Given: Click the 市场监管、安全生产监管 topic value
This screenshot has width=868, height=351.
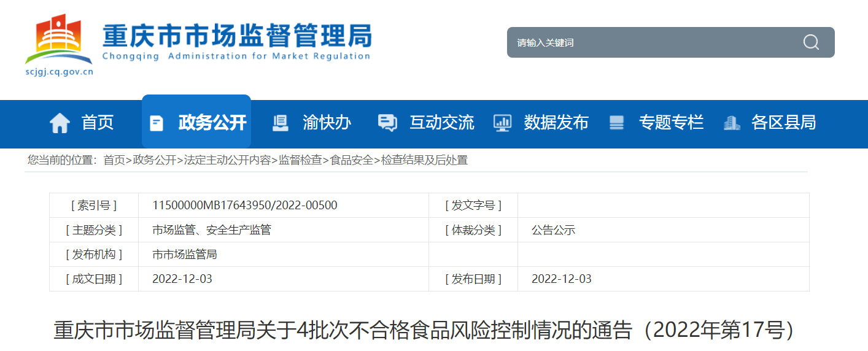Looking at the screenshot, I should coord(212,230).
